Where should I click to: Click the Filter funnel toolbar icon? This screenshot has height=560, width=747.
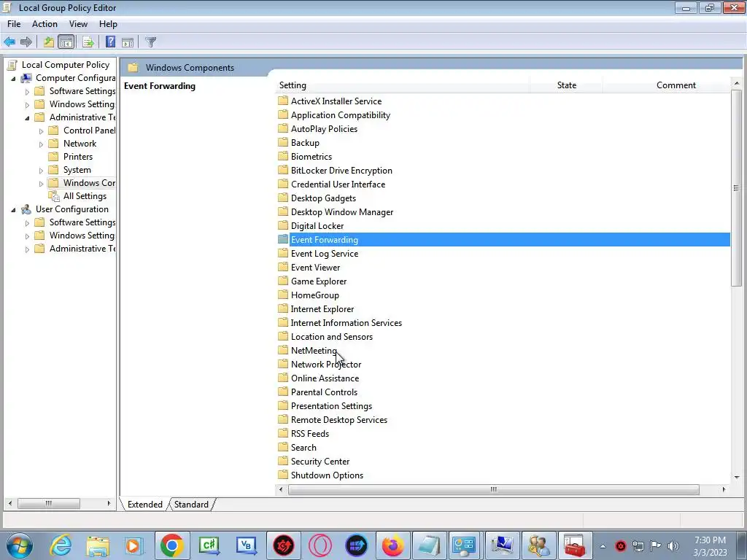pos(150,42)
